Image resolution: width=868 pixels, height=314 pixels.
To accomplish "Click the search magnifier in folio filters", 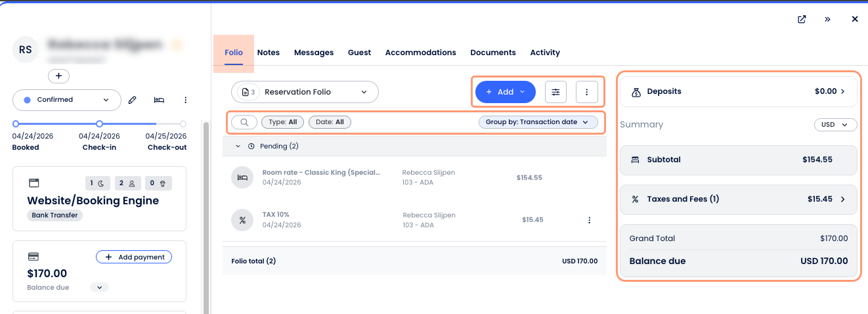I will [x=244, y=122].
